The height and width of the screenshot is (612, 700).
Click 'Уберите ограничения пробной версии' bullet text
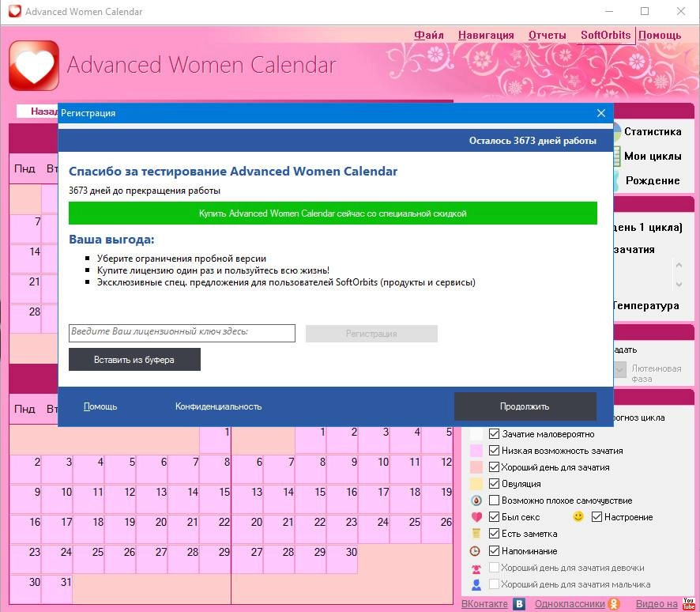(x=181, y=259)
